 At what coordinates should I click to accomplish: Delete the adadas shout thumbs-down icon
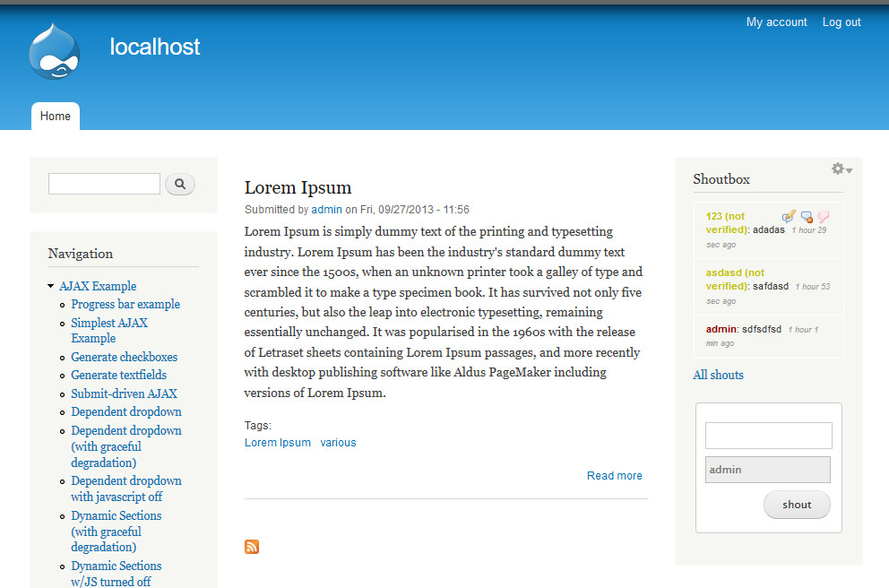(823, 216)
